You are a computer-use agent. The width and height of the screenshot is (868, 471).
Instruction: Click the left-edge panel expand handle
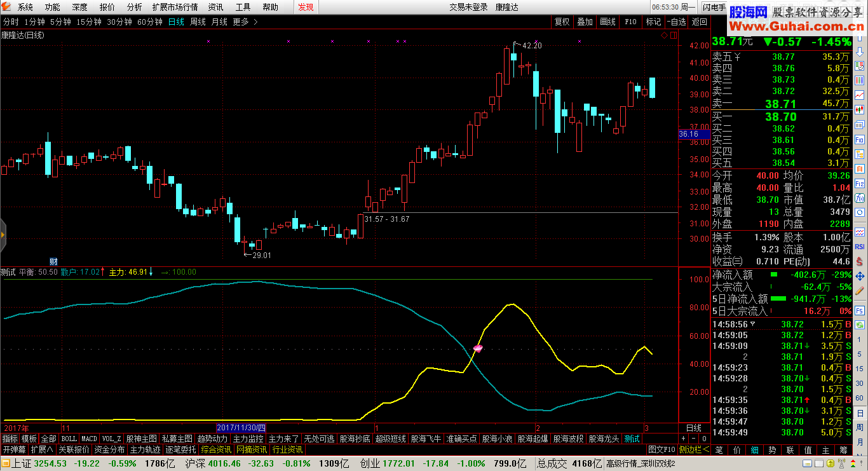[3, 235]
